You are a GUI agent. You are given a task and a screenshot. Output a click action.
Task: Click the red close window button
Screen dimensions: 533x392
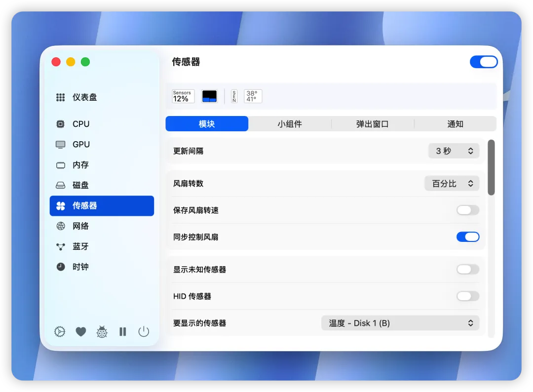click(x=56, y=62)
